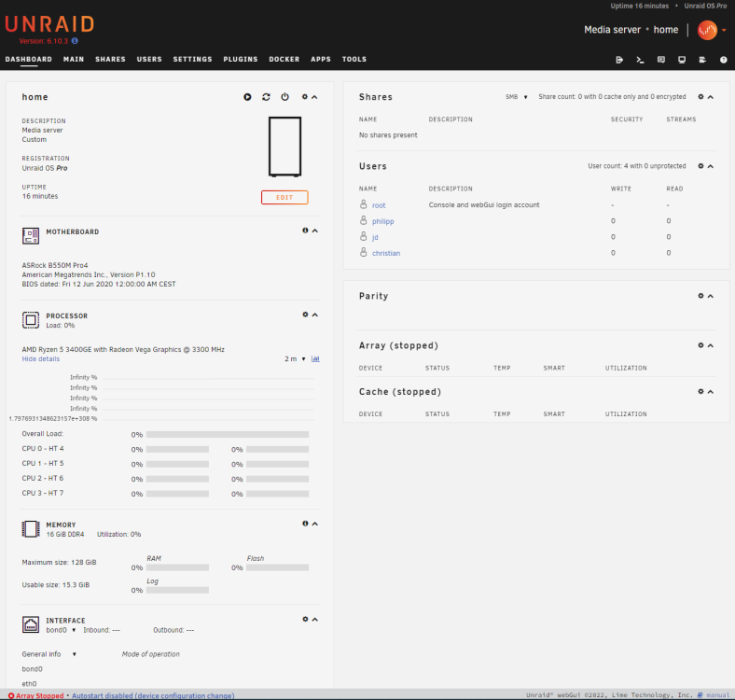Open the 2 m time range dropdown
Screen dimensions: 735x700
295,359
